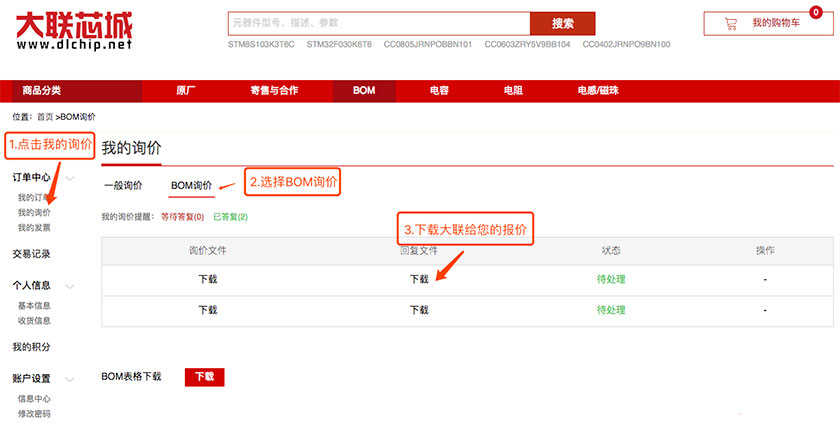The image size is (840, 427).
Task: Click the 大联芯城 logo
Action: 74,30
